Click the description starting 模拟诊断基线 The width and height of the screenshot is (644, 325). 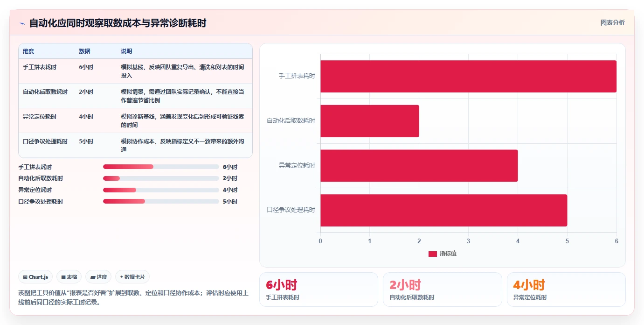click(182, 121)
